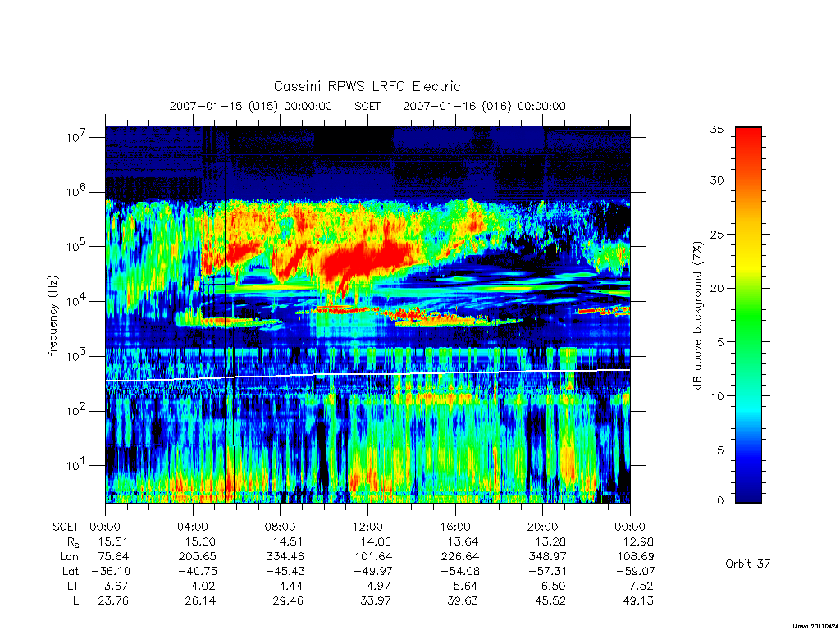Click the frequency (Hz) axis label
840x630 pixels.
point(52,316)
